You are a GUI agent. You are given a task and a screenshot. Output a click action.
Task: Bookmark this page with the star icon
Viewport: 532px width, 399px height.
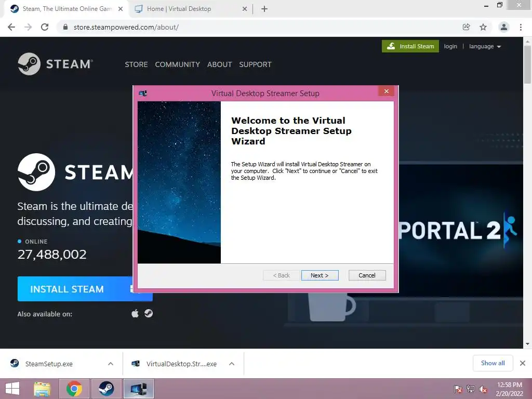[x=483, y=27]
